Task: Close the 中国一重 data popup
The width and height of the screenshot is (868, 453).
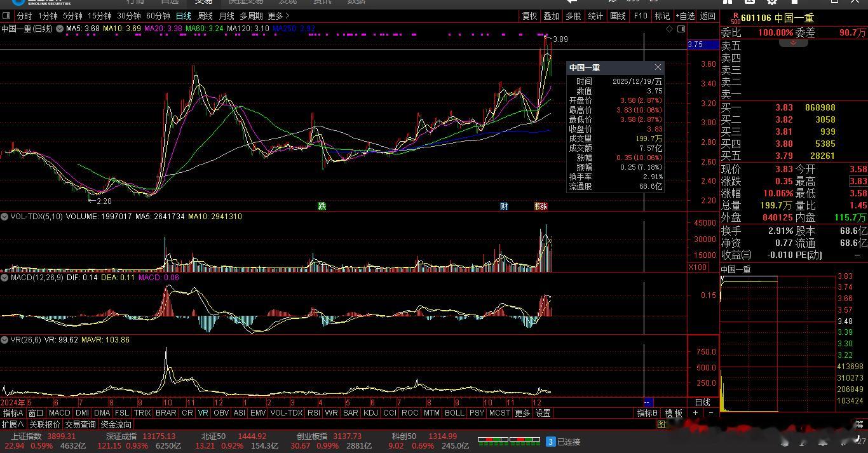Action: [x=658, y=67]
